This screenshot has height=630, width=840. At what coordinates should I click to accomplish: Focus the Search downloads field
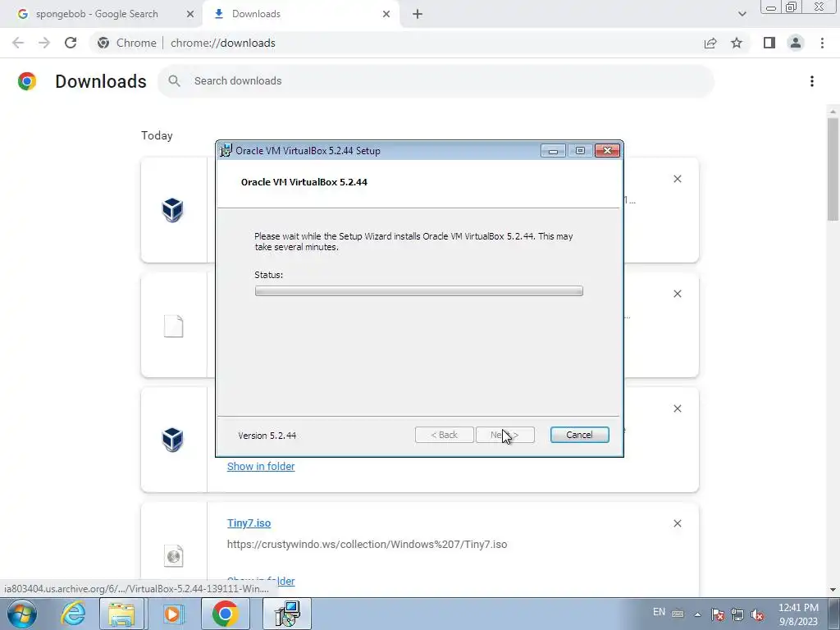[436, 81]
